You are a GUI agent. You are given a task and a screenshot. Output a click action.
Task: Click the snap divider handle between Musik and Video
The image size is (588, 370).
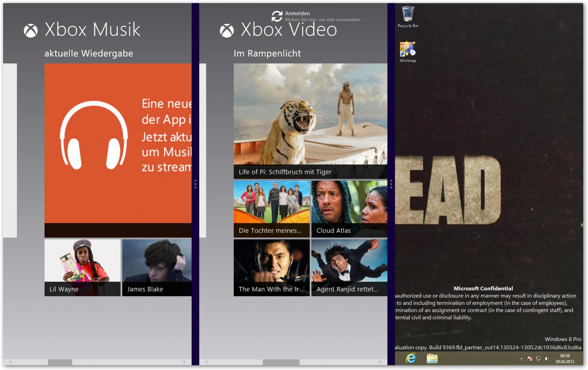click(x=196, y=184)
